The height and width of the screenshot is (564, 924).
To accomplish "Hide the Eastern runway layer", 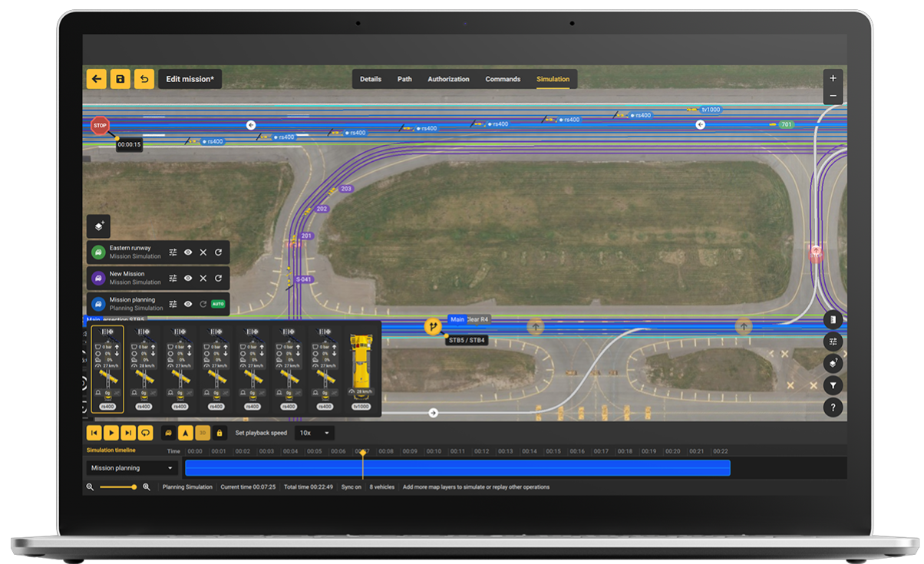I will [x=188, y=252].
